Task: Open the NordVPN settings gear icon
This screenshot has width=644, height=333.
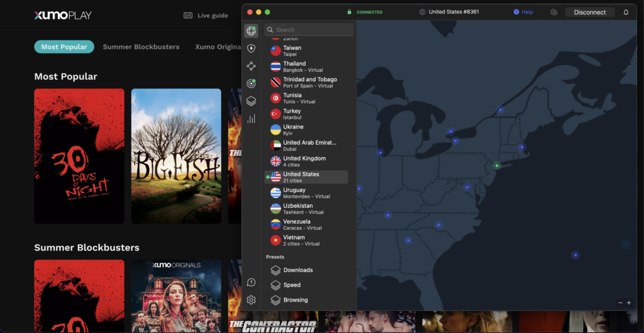Action: 251,300
